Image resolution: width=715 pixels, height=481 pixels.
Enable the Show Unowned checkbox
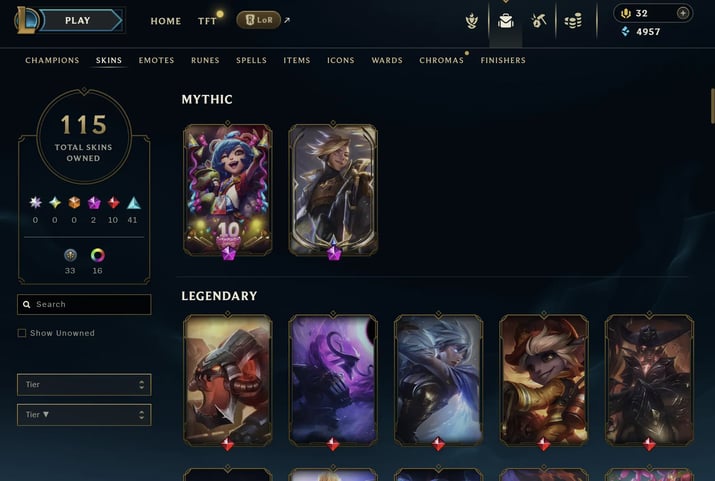[x=21, y=333]
